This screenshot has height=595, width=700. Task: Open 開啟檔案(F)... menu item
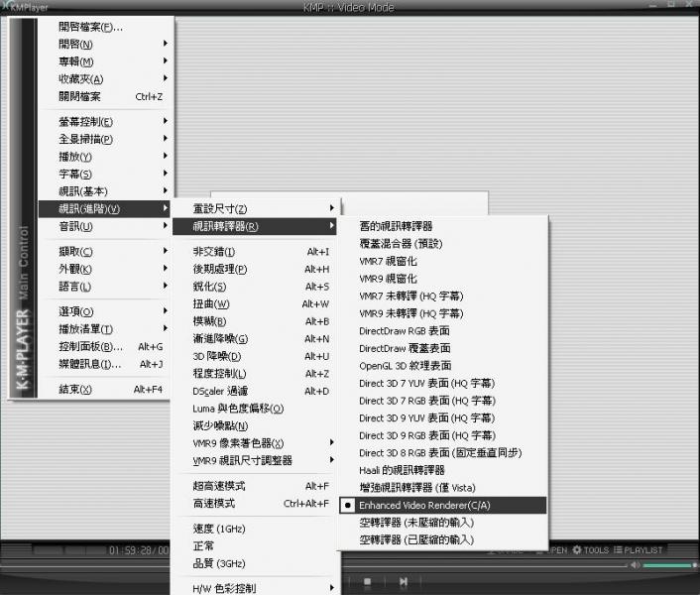pos(104,27)
